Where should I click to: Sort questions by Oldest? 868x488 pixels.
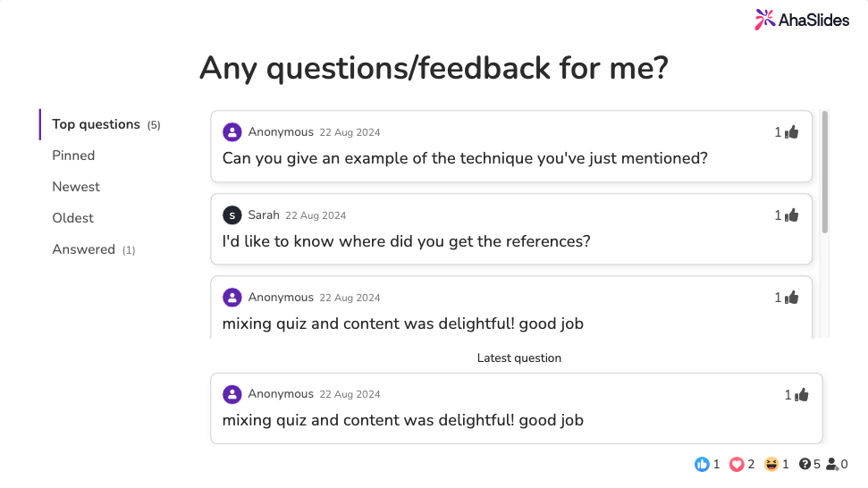click(x=72, y=218)
